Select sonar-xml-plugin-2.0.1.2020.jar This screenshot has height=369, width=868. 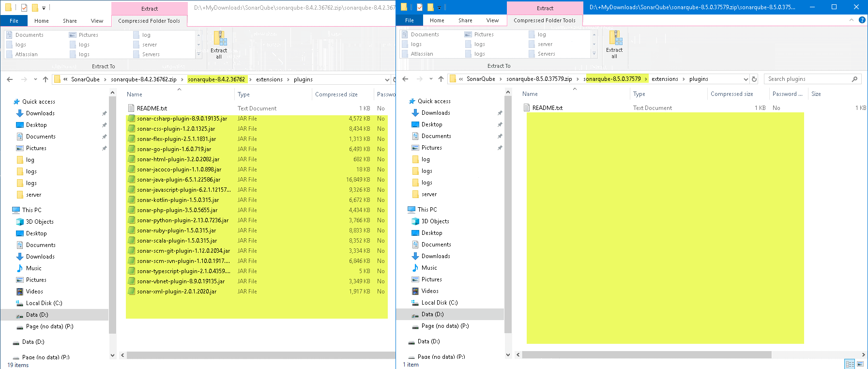177,292
